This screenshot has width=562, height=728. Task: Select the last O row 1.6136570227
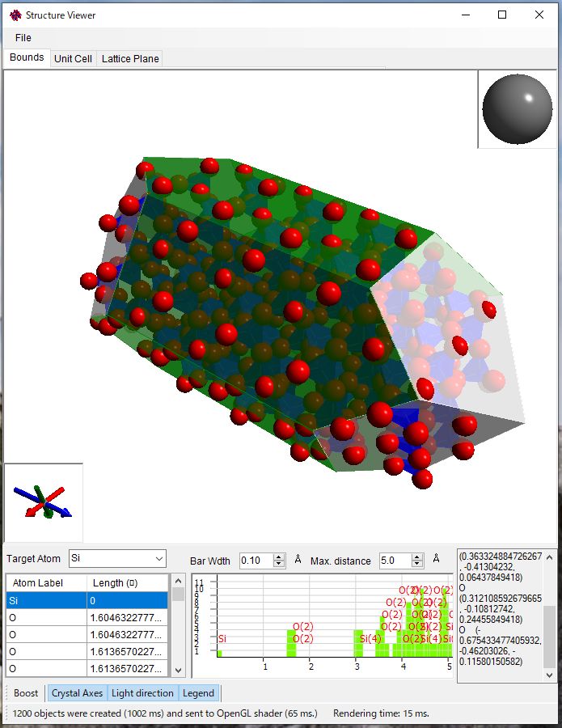click(x=87, y=669)
